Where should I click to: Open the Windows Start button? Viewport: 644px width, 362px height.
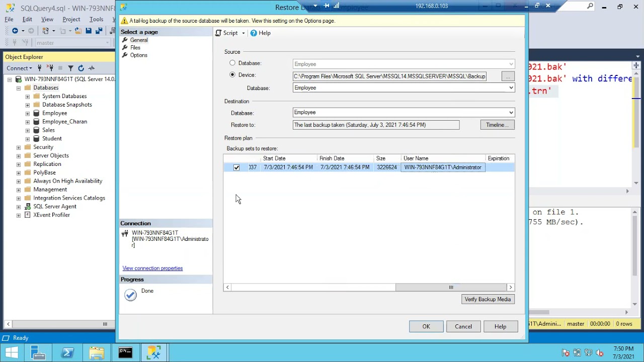tap(12, 353)
